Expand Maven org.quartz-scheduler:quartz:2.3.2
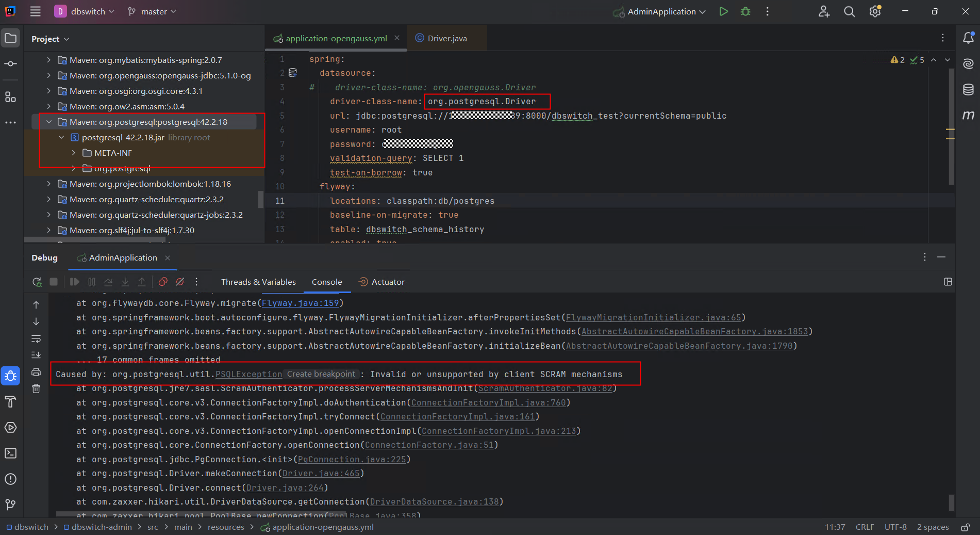This screenshot has width=980, height=535. coord(49,199)
